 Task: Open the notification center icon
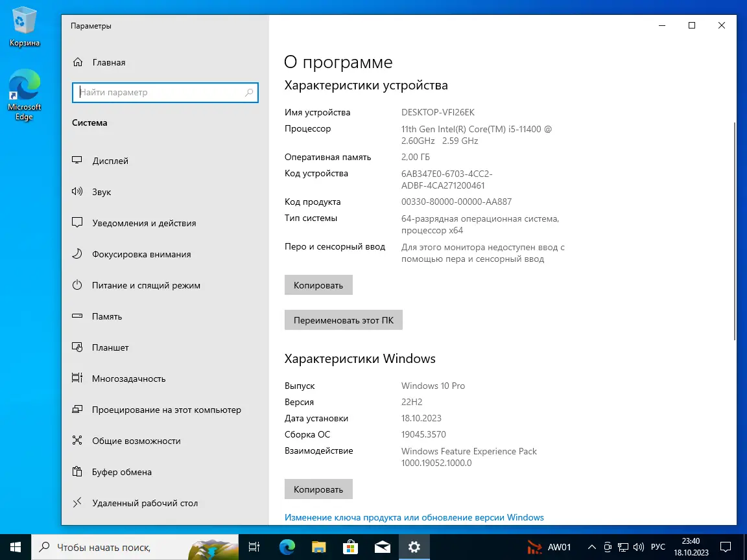click(x=725, y=547)
